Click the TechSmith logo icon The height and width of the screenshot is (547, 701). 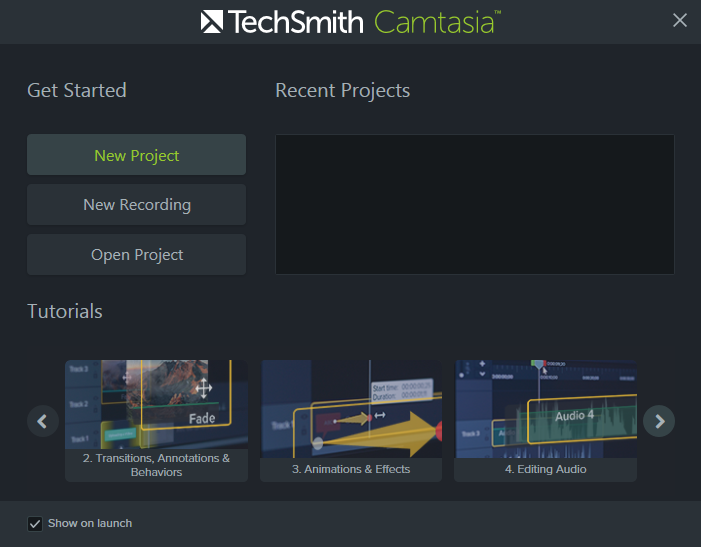click(211, 21)
